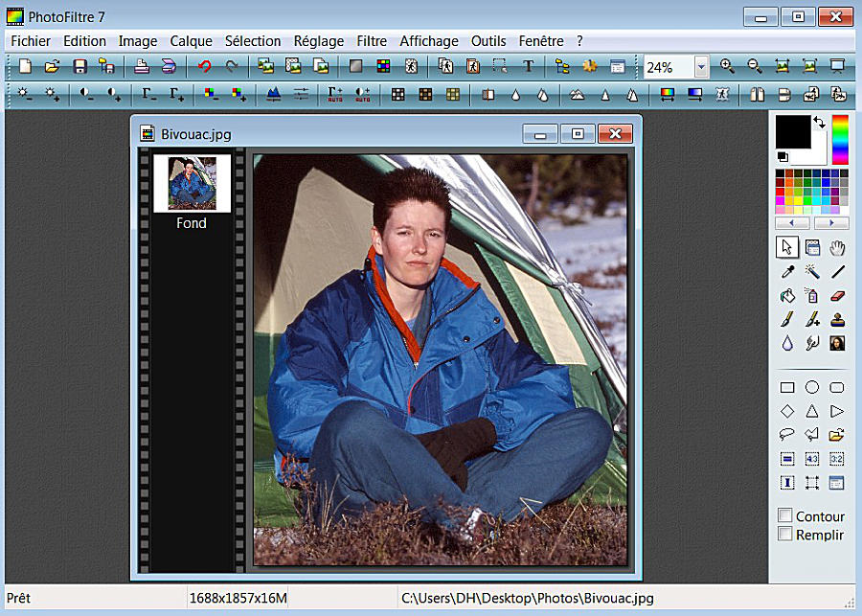Select the 3:2 ratio selection icon

point(837,459)
